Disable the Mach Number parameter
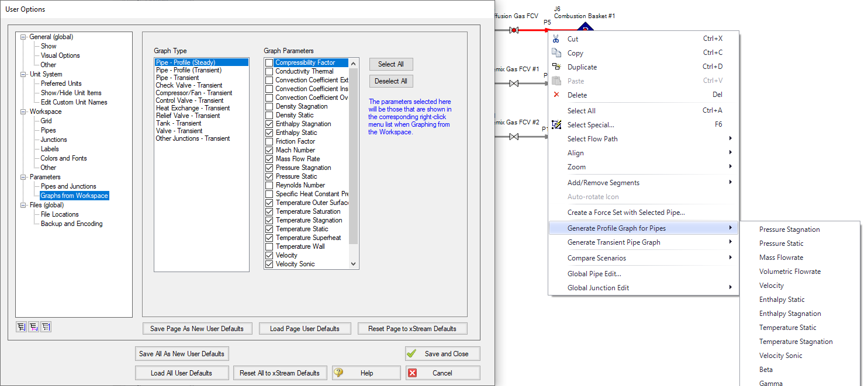The height and width of the screenshot is (386, 868). click(269, 149)
